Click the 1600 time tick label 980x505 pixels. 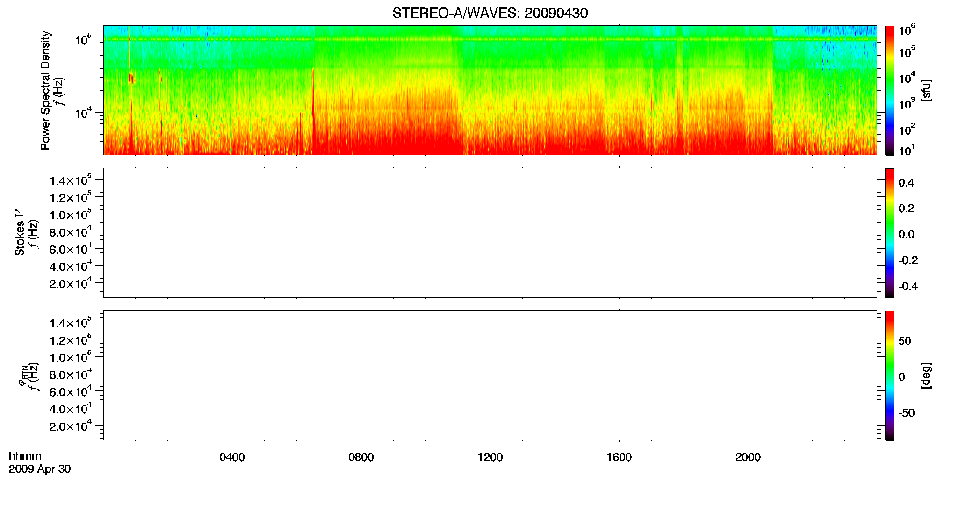619,457
